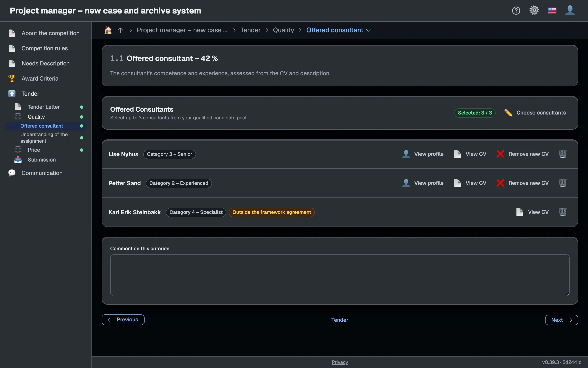Click the Next button

(561, 320)
